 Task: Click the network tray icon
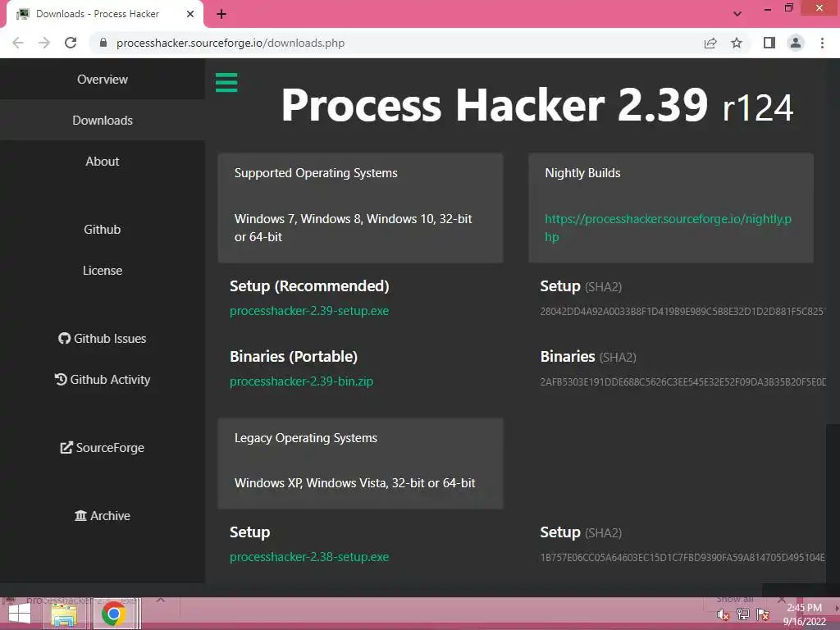[743, 614]
